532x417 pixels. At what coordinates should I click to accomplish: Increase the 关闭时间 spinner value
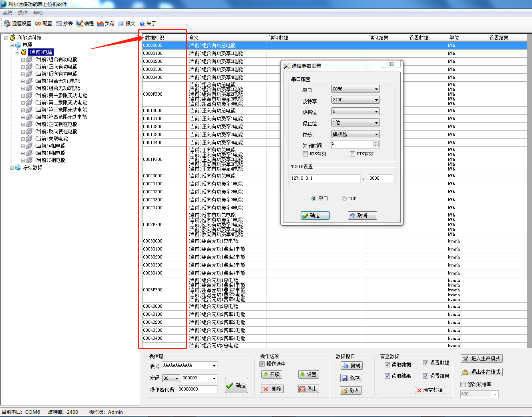point(375,142)
